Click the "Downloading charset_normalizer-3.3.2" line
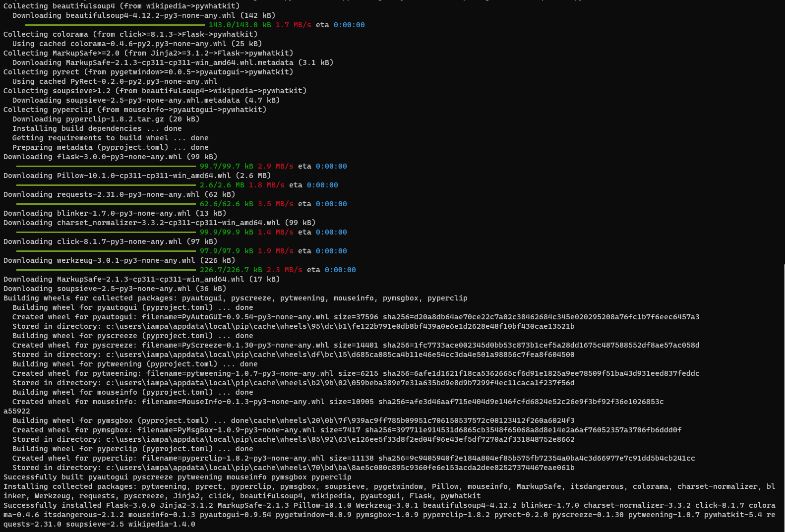Image resolution: width=785 pixels, height=532 pixels. pyautogui.click(x=160, y=223)
